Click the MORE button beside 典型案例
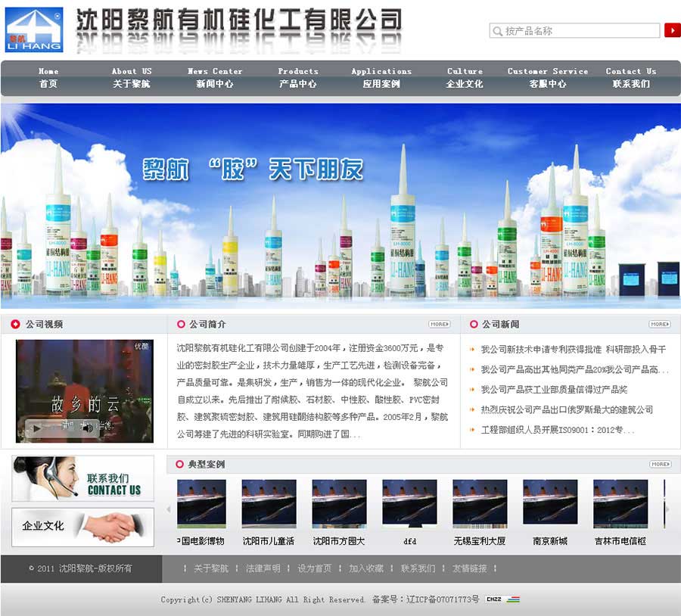This screenshot has height=616, width=681. tap(660, 464)
